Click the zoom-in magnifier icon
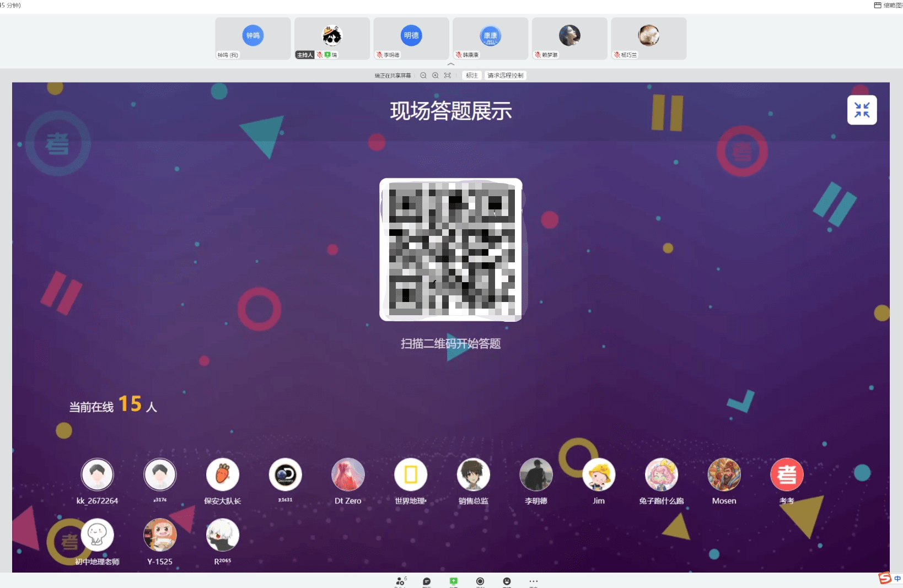Image resolution: width=903 pixels, height=588 pixels. [435, 75]
